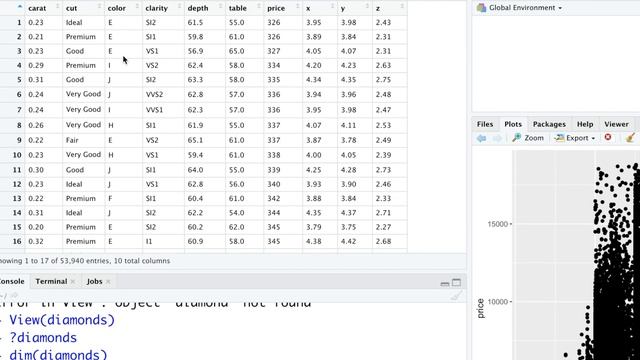This screenshot has height=360, width=640.
Task: Click the dim(diamonds) console line
Action: 58,354
